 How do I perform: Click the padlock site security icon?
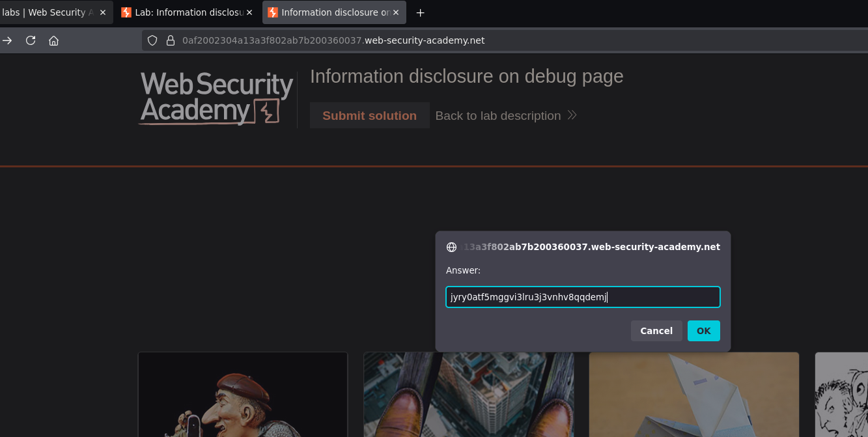click(171, 40)
